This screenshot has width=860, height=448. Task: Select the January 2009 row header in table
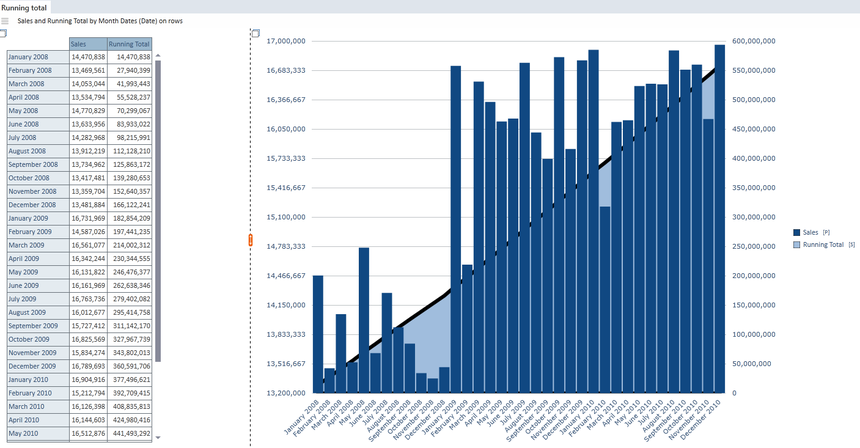pos(38,218)
